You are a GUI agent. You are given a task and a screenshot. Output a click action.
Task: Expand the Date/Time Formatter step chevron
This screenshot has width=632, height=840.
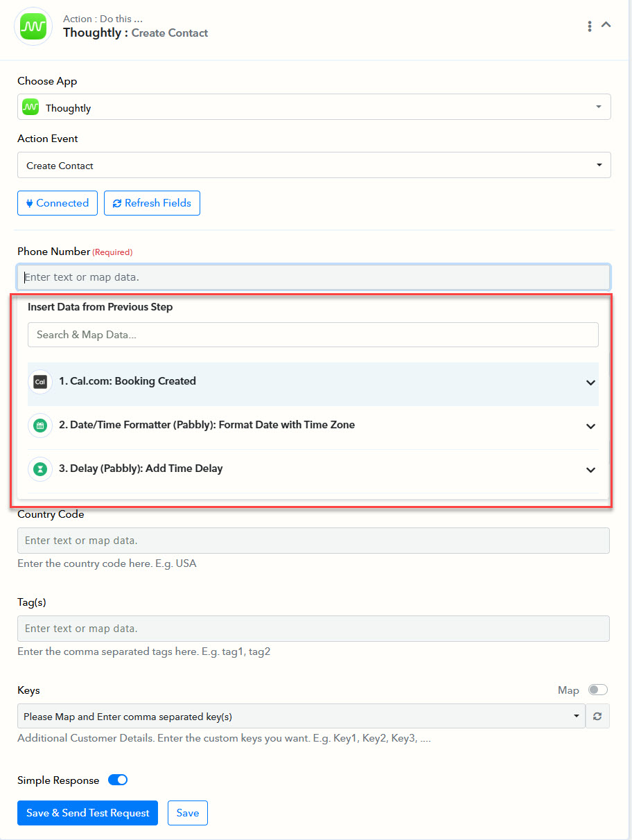(x=590, y=426)
